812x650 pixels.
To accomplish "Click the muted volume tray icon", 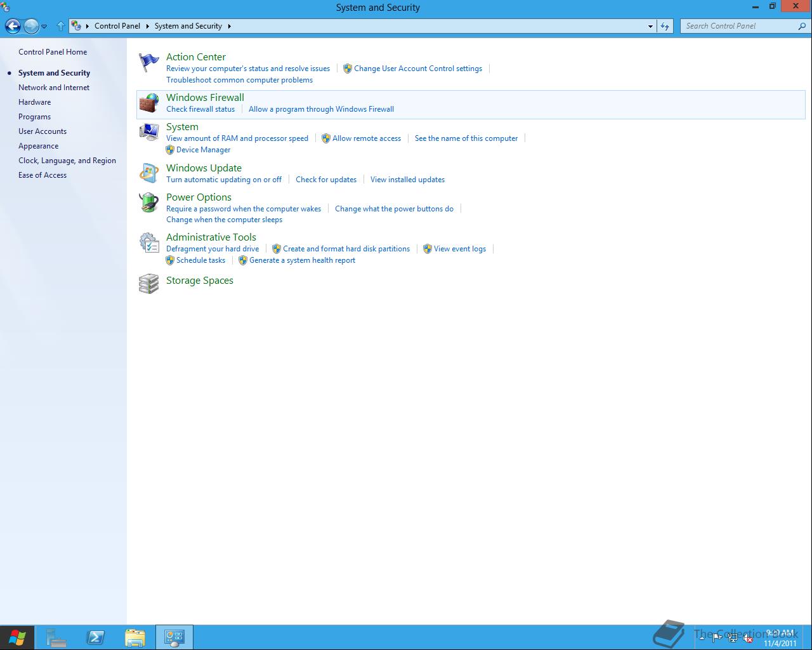I will pos(749,638).
